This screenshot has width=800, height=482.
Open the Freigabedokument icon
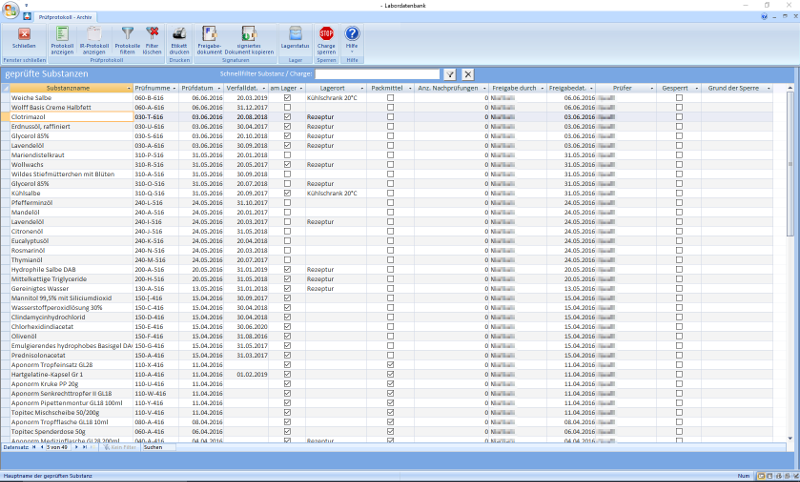coord(209,35)
